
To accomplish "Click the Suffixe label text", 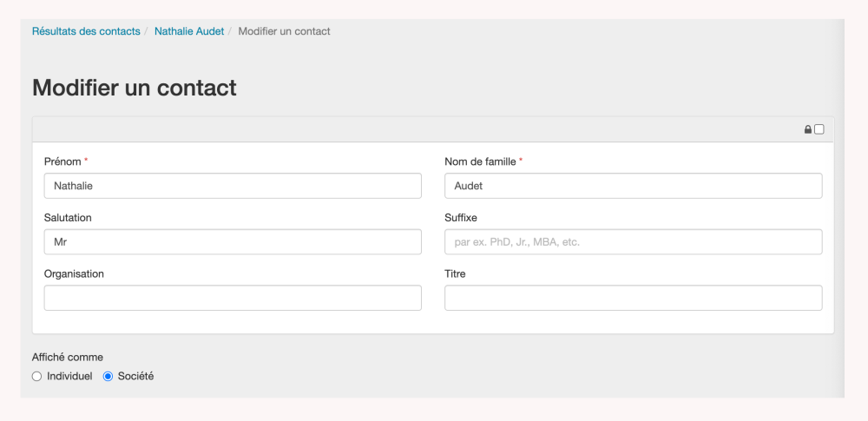I will pos(461,218).
